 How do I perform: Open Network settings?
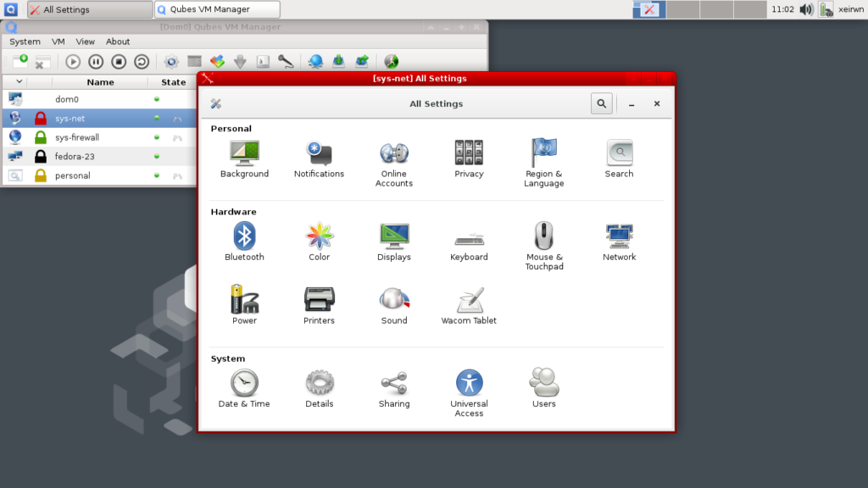tap(620, 241)
